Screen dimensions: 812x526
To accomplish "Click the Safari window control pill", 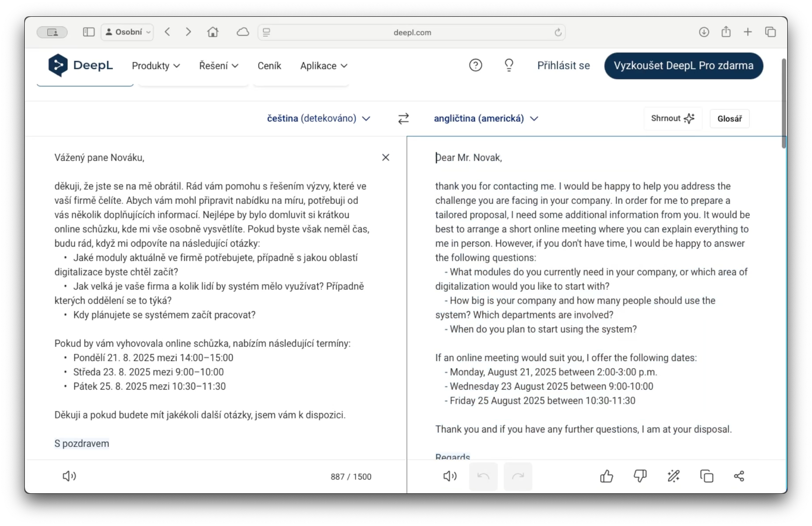I will tap(52, 32).
